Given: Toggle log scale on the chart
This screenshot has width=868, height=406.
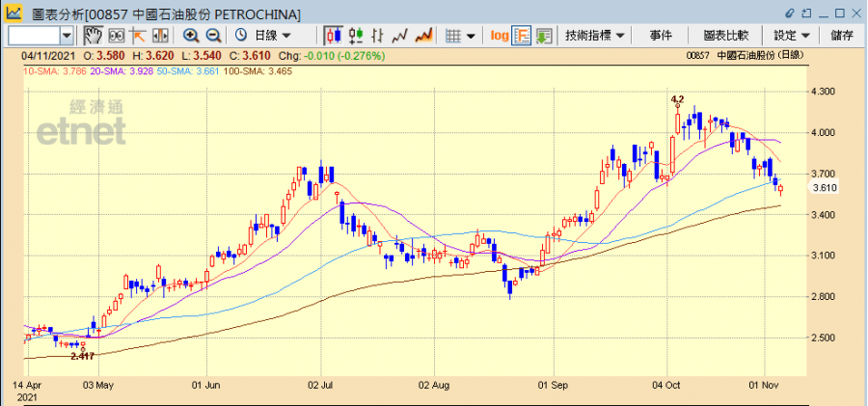Looking at the screenshot, I should (x=499, y=36).
